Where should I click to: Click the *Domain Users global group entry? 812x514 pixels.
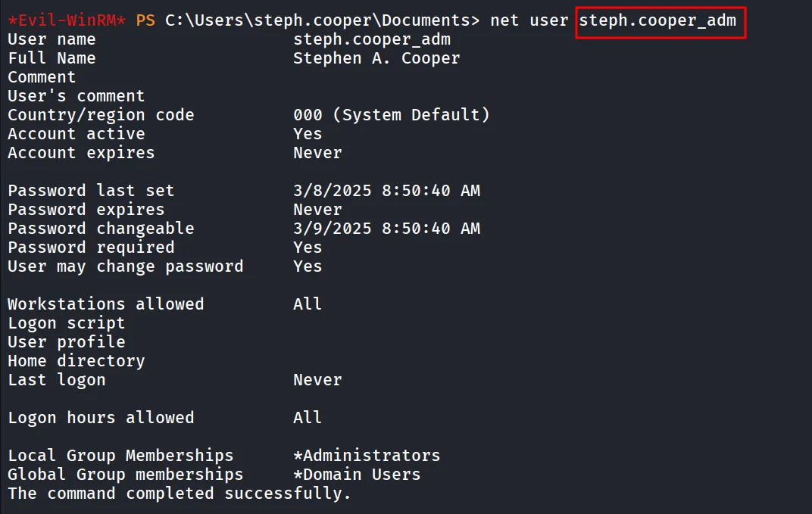coord(357,475)
